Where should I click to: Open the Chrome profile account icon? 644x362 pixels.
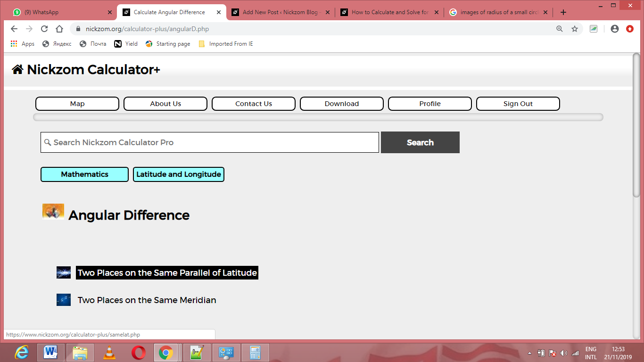(x=614, y=29)
